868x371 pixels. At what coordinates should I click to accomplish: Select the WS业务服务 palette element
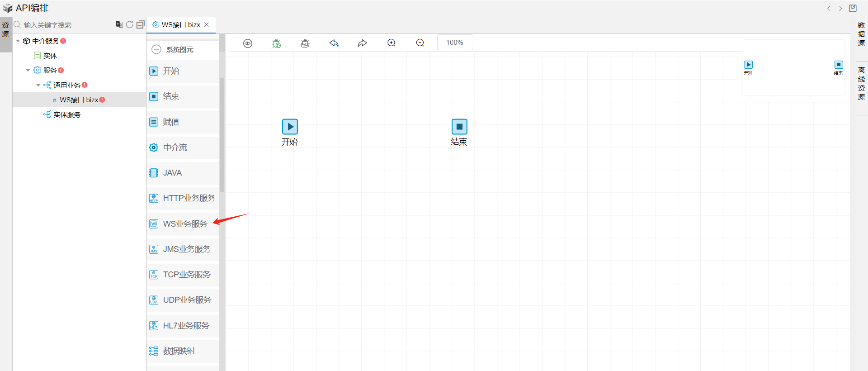point(184,224)
